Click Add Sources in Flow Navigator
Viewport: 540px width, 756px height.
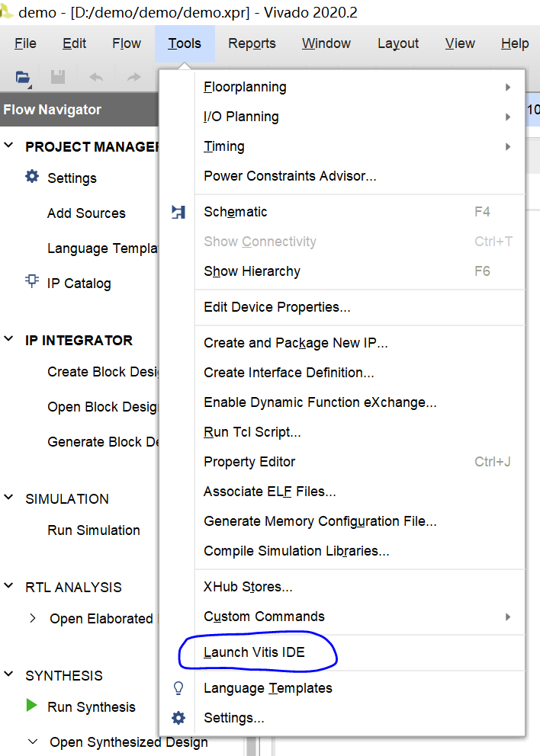pos(86,213)
